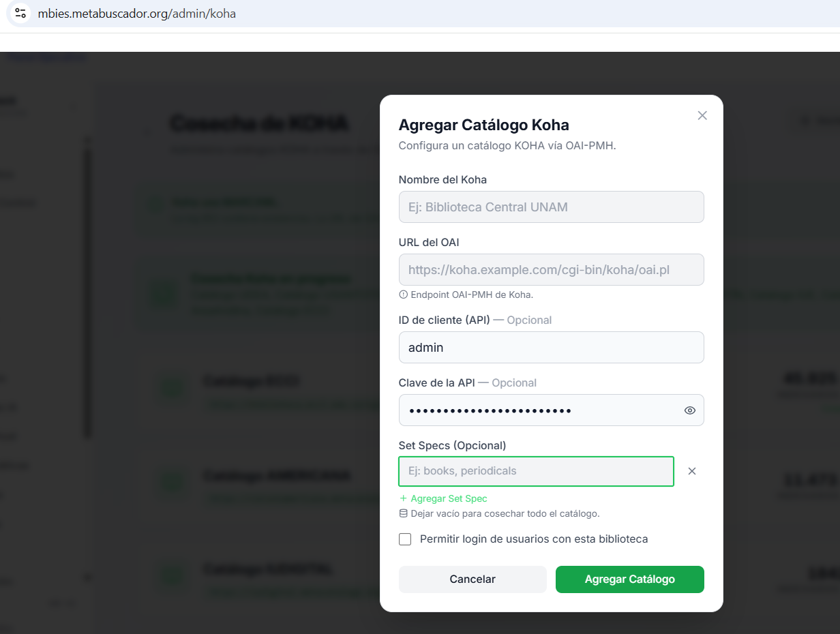The height and width of the screenshot is (634, 840).
Task: Click info icon beside Endpoint OAI-PMH hint
Action: (x=403, y=295)
